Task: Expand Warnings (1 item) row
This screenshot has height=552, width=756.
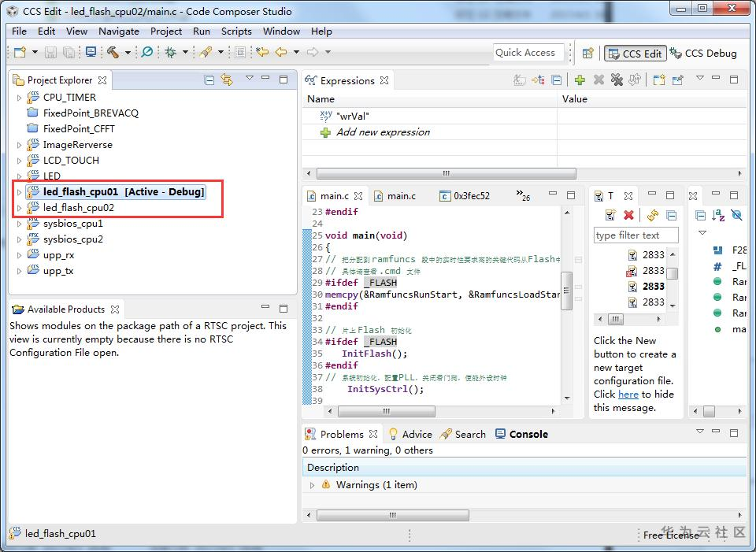Action: (x=312, y=485)
